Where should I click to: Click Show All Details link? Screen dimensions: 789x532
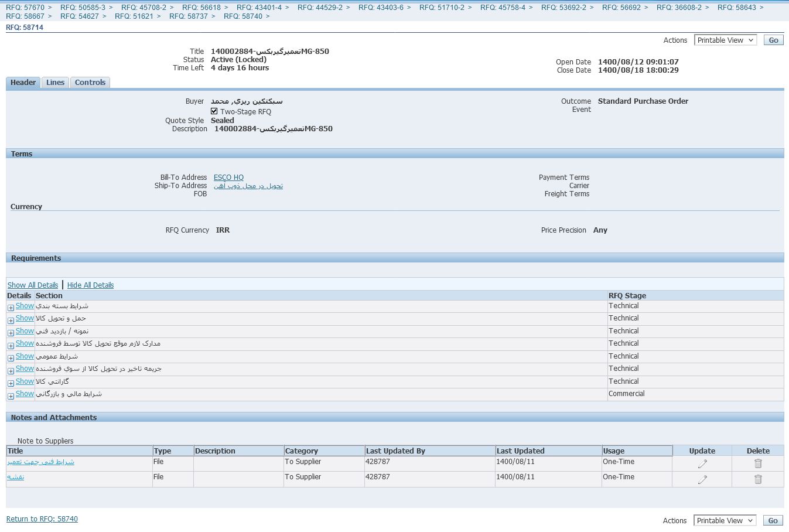pyautogui.click(x=33, y=285)
